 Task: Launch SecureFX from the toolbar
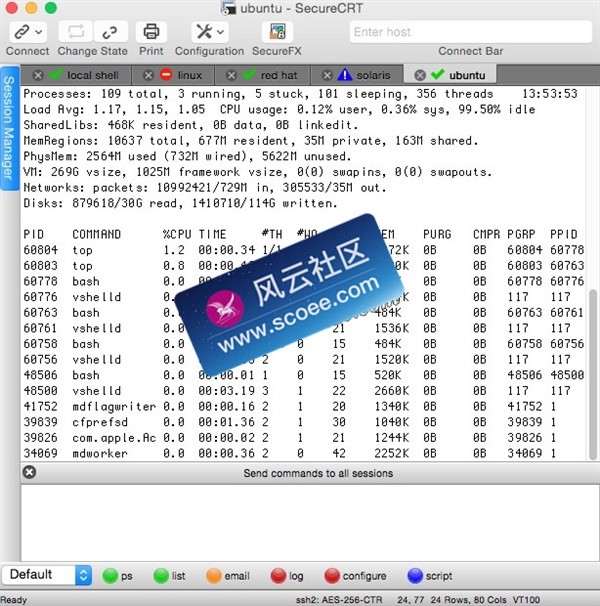(277, 32)
